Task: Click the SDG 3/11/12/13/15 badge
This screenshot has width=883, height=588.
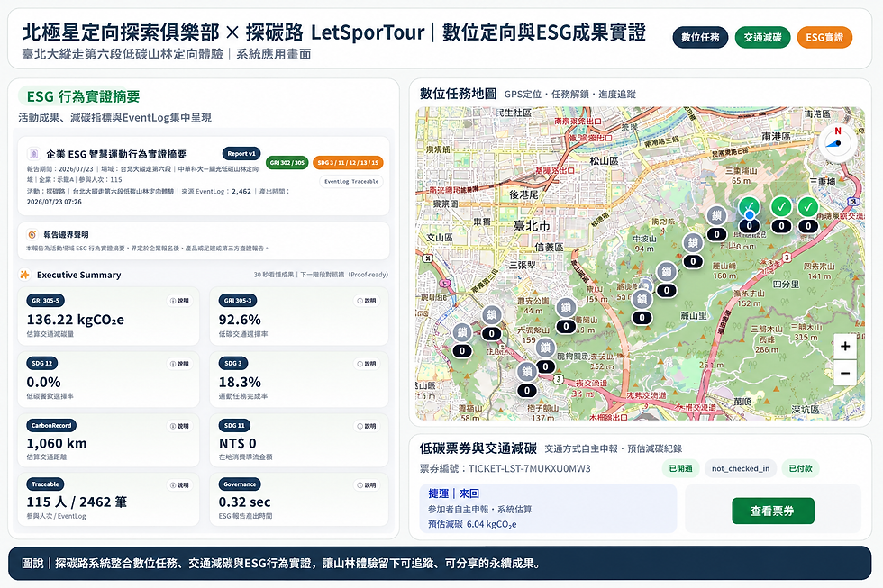Action: click(x=348, y=163)
